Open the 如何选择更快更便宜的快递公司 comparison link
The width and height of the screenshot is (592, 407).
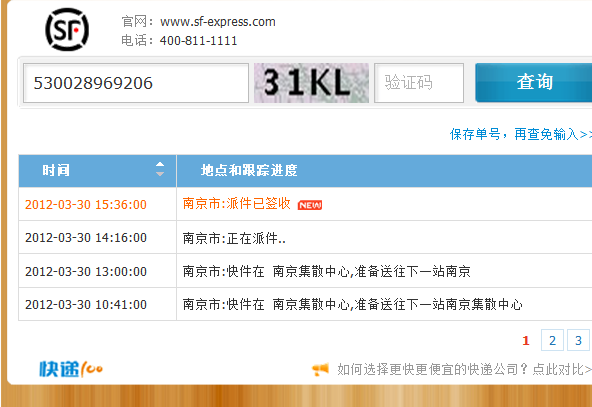464,369
